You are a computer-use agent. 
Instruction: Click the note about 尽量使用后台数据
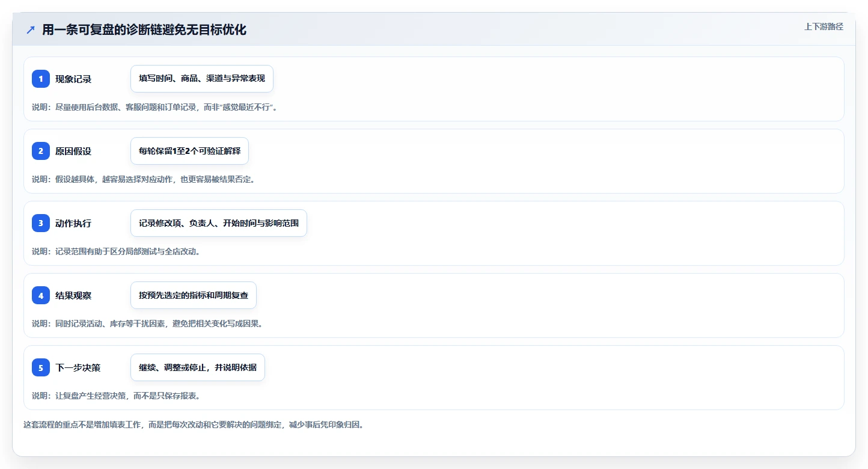point(154,107)
